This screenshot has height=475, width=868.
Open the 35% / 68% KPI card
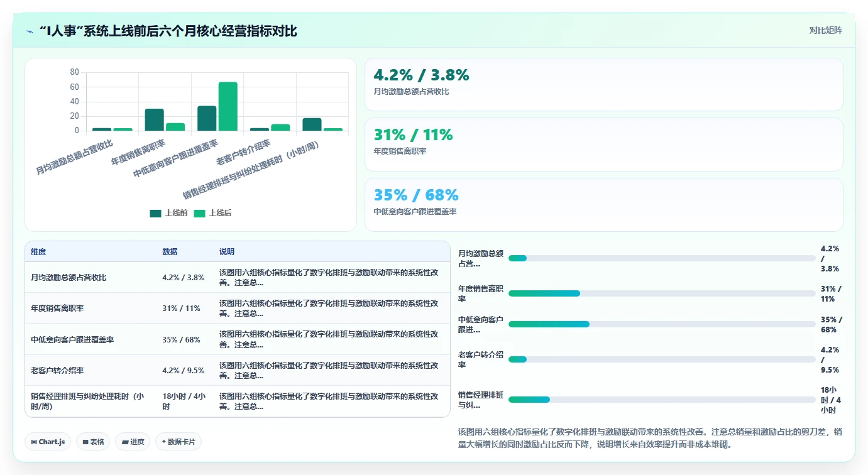[x=603, y=205]
